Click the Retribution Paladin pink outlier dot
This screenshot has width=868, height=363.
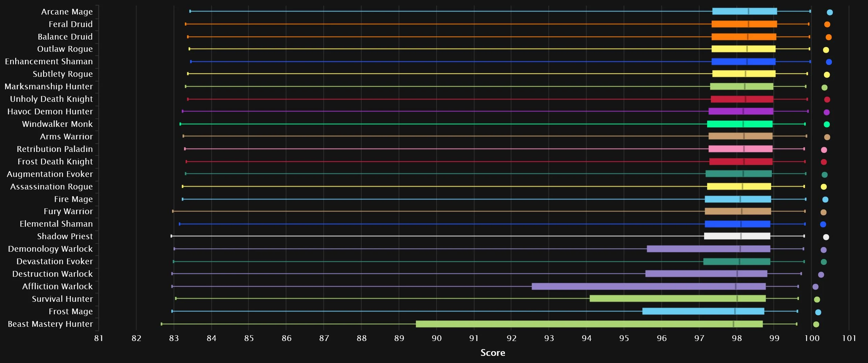pyautogui.click(x=824, y=150)
